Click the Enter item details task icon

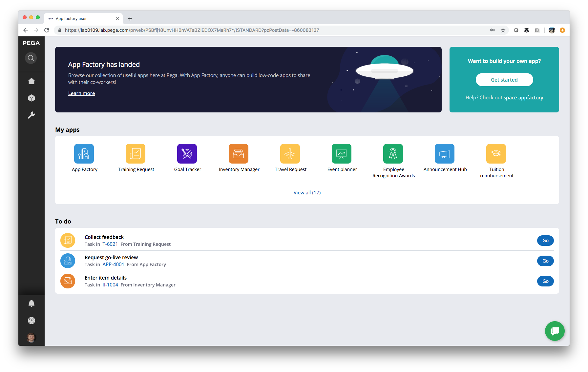pos(68,281)
